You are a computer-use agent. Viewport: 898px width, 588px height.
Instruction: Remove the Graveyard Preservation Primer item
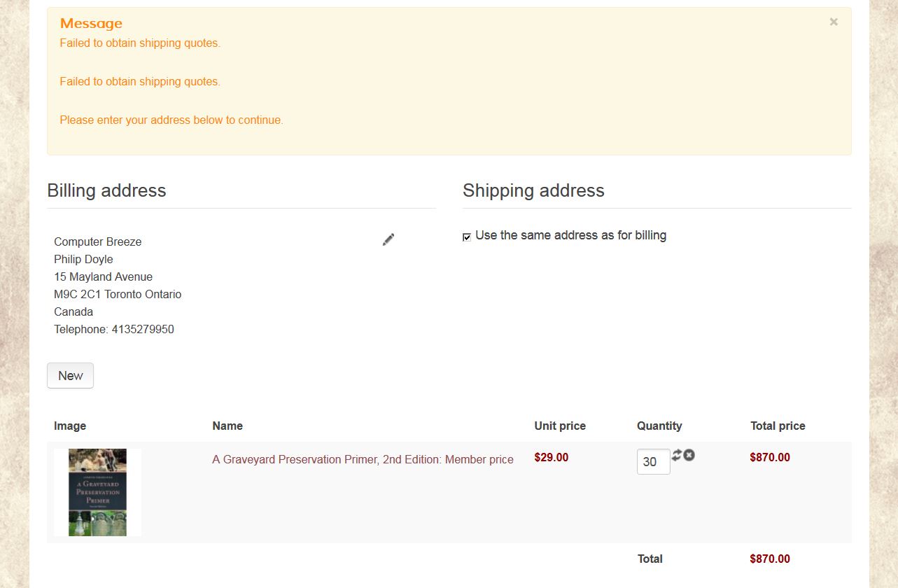click(x=689, y=455)
